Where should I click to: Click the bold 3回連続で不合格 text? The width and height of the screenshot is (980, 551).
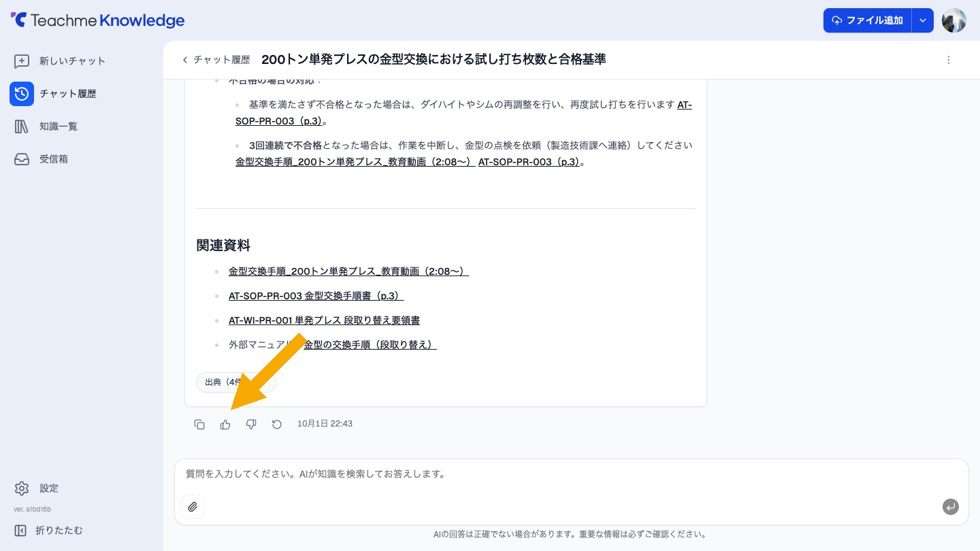click(285, 146)
